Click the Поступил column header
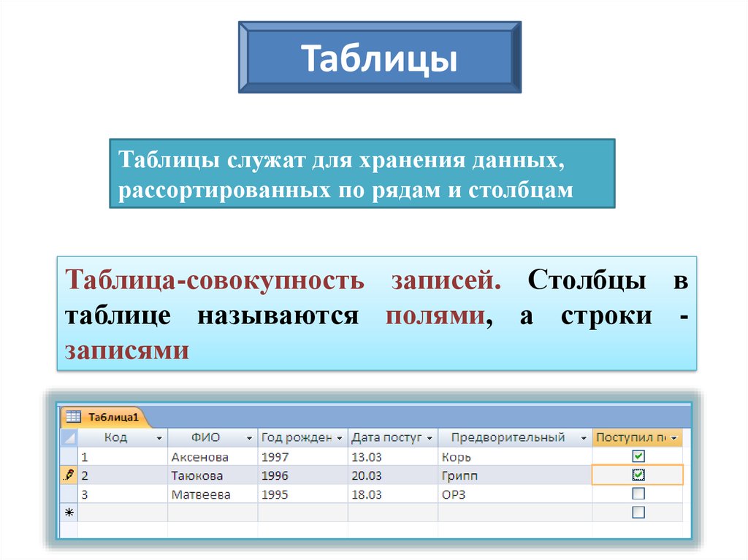The height and width of the screenshot is (560, 748). tap(631, 437)
